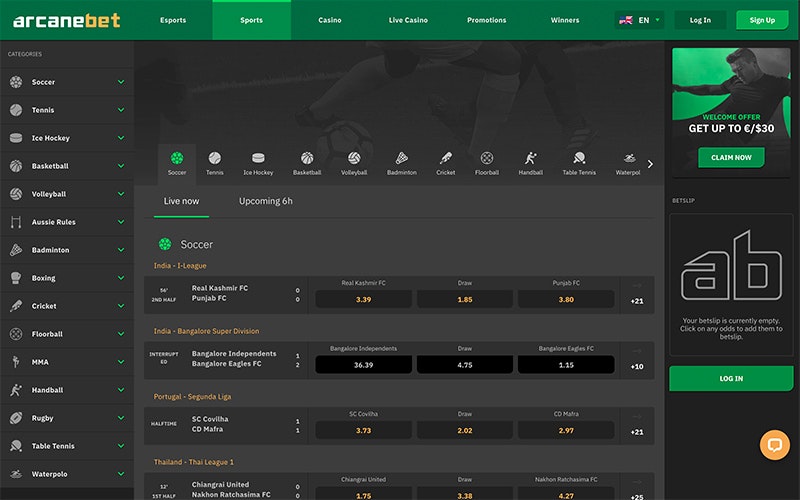Screen dimensions: 800x500
Task: Show more sports with carousel right arrow
Action: (650, 164)
